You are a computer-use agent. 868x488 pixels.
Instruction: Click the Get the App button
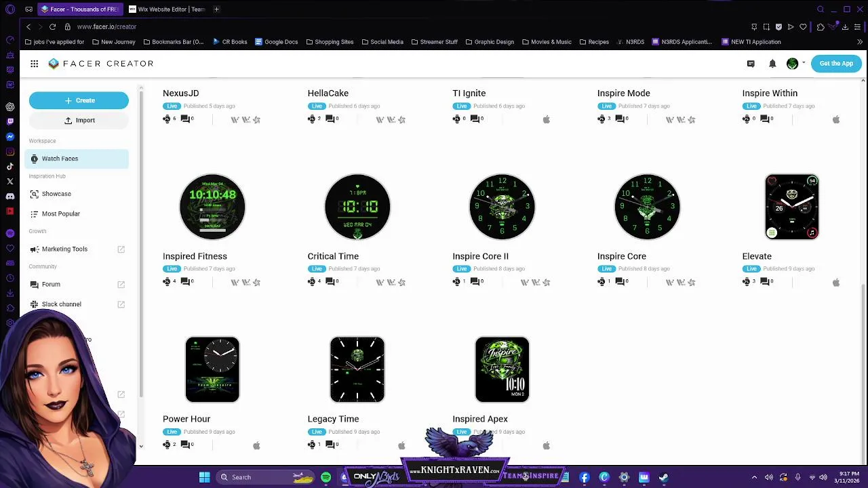(836, 64)
